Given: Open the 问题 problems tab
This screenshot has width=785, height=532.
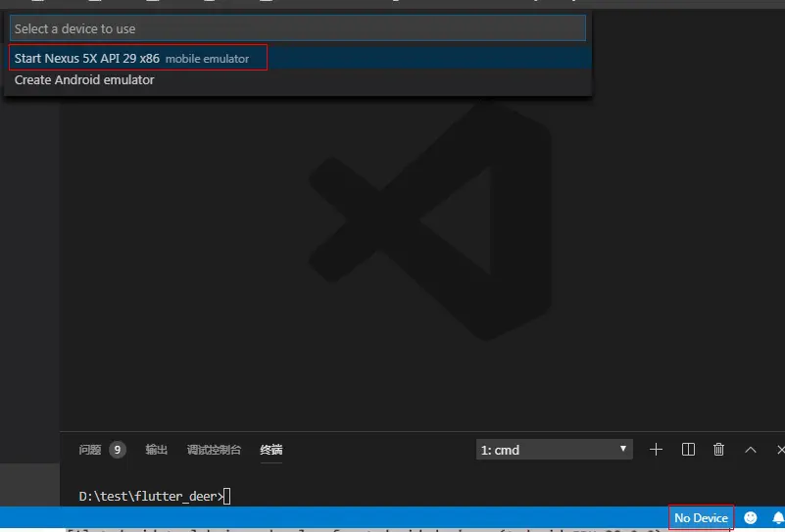Looking at the screenshot, I should point(90,450).
